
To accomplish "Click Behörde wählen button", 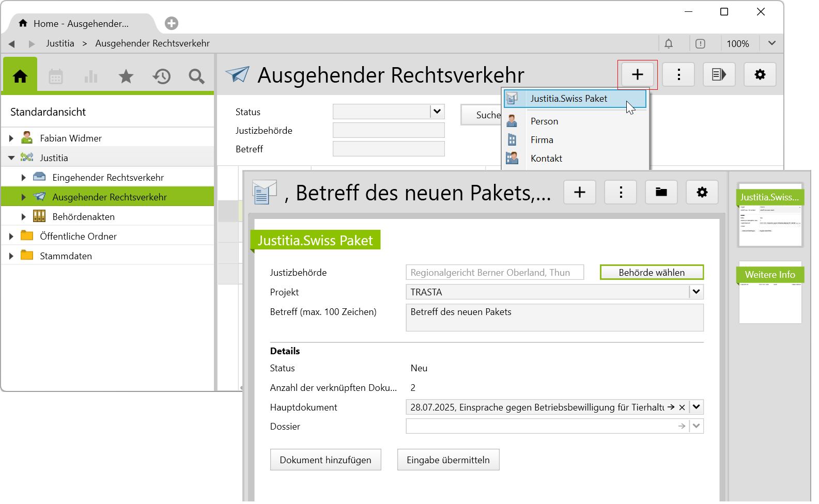I will coord(652,273).
